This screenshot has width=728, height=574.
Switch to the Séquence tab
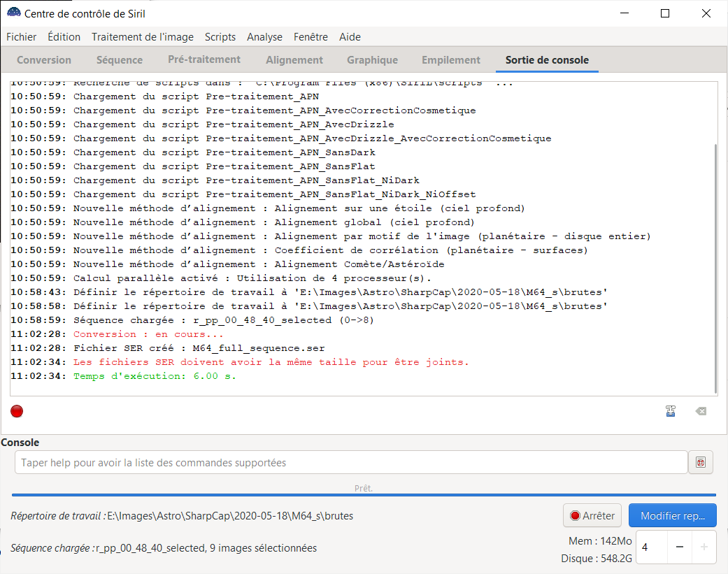click(120, 60)
